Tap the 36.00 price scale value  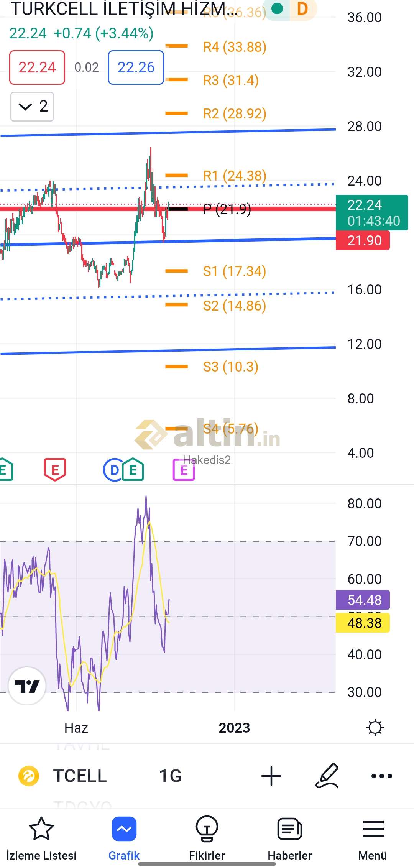365,17
